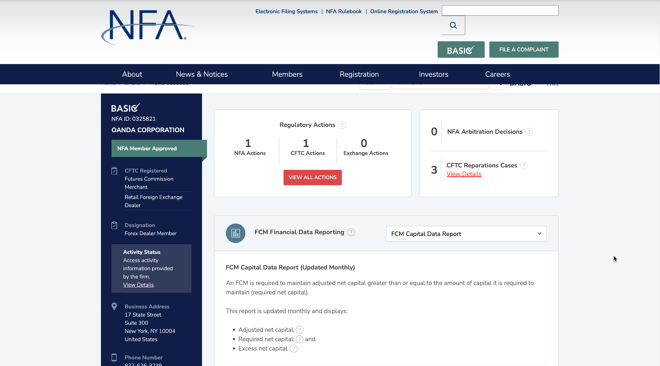This screenshot has height=366, width=660.
Task: Click the search magnifier icon
Action: coord(453,25)
